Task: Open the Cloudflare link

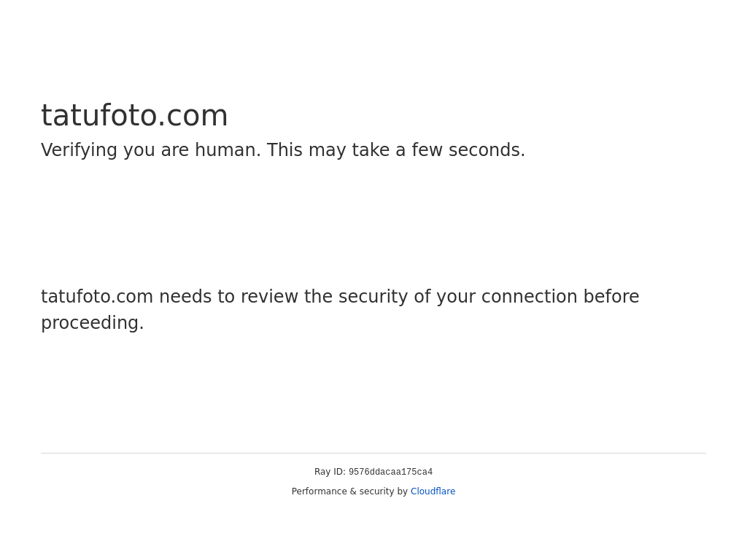Action: [433, 491]
